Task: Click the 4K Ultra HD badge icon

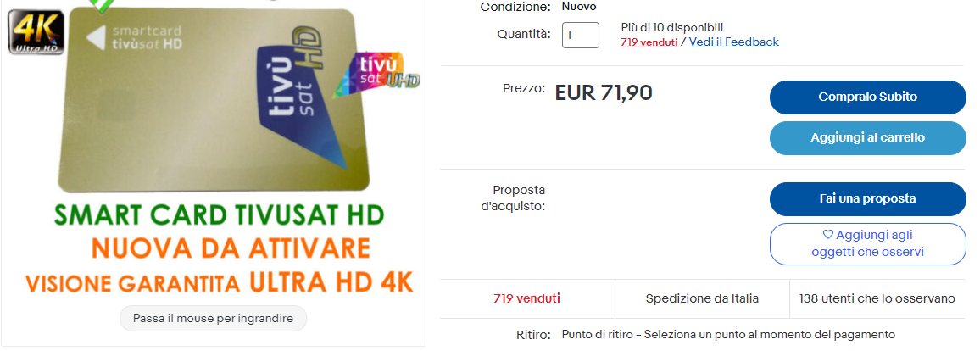Action: pos(36,32)
